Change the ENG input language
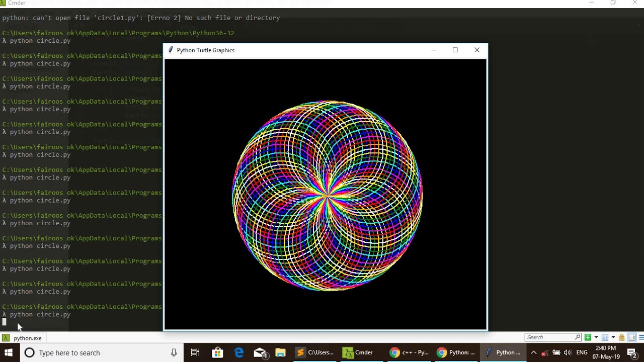This screenshot has height=362, width=644. click(x=582, y=352)
